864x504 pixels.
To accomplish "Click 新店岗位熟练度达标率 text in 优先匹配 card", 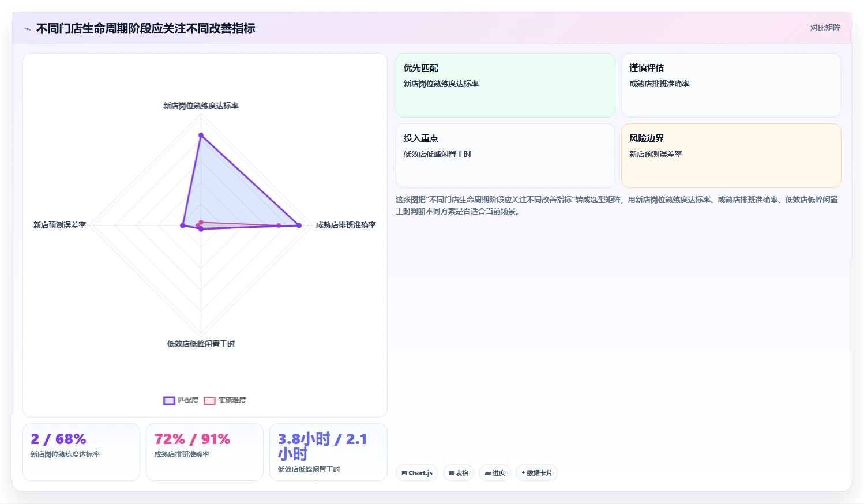I will (441, 84).
